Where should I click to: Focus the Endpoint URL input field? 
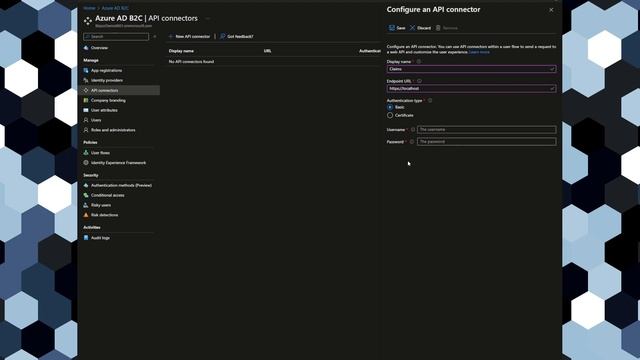pos(471,89)
